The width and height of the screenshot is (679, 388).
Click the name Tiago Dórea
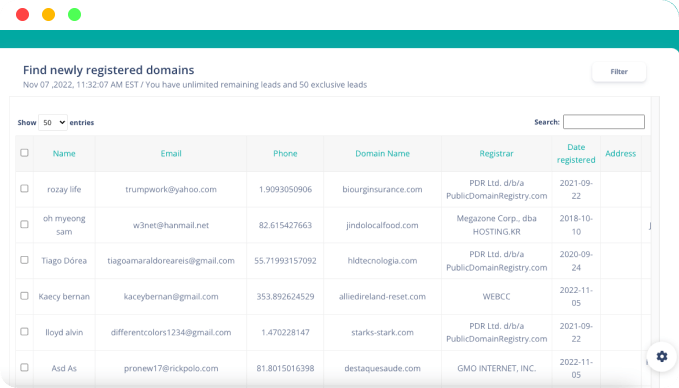click(64, 261)
